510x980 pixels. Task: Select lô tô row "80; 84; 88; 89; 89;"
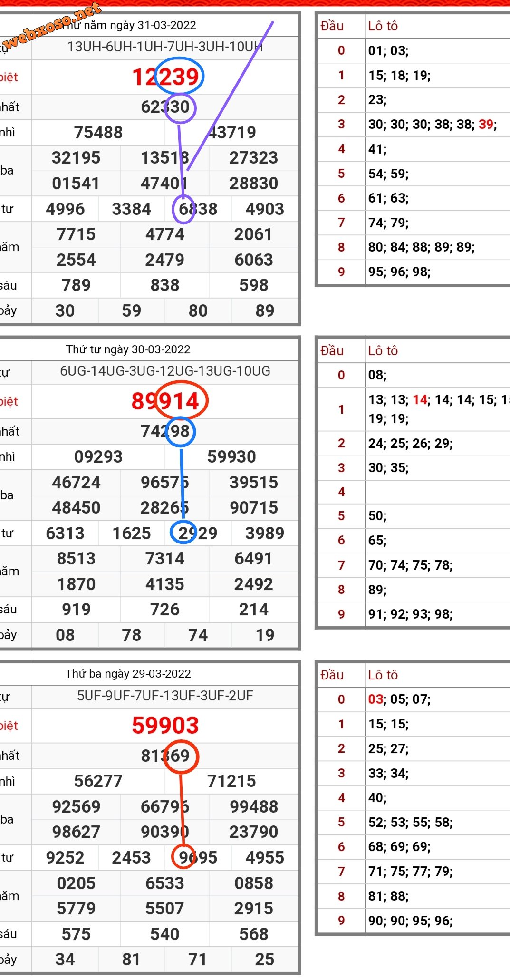click(422, 247)
